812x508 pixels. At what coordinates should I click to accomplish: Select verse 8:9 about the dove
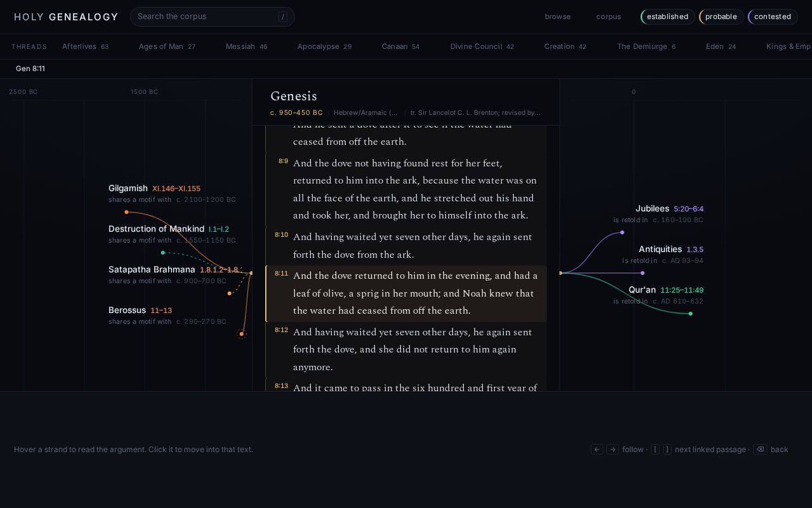[406, 189]
